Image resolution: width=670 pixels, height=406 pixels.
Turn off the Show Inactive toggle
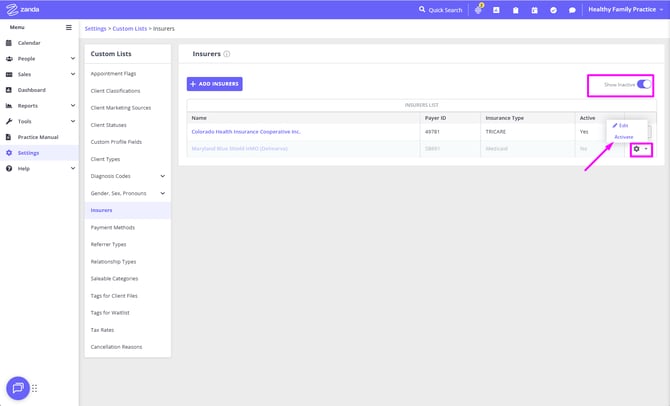pos(643,85)
